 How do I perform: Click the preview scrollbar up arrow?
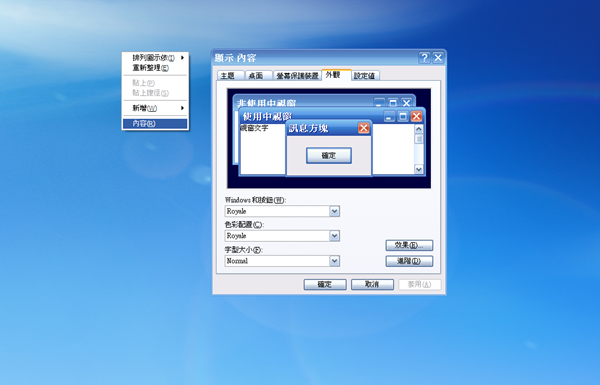[419, 129]
